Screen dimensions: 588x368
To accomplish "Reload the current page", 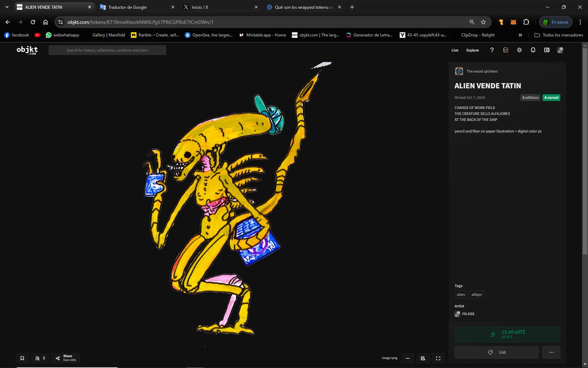I will pyautogui.click(x=33, y=22).
